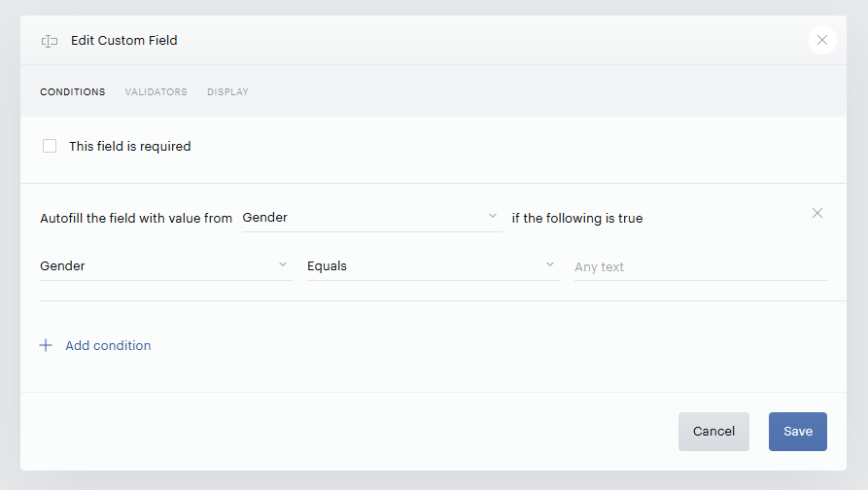
Task: Click the Edit Custom Field title text
Action: click(x=124, y=41)
